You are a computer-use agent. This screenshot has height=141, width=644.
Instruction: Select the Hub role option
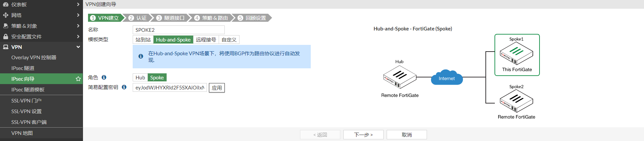click(140, 78)
